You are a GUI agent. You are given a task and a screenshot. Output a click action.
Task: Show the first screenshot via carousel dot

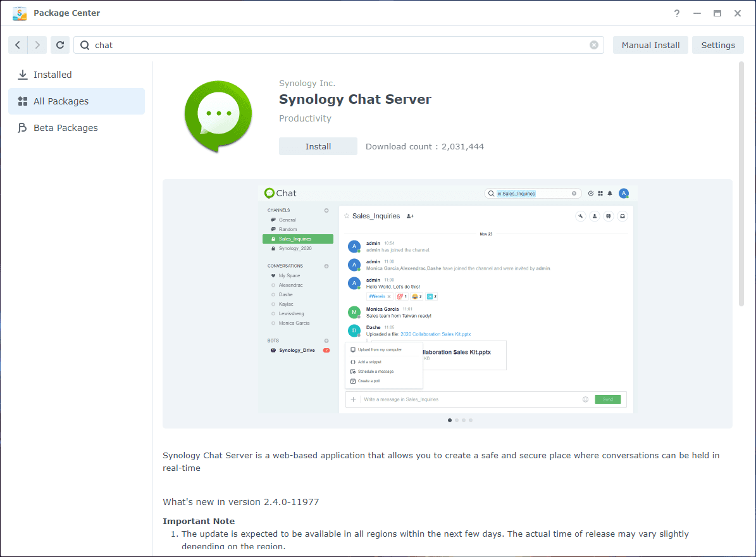coord(450,420)
